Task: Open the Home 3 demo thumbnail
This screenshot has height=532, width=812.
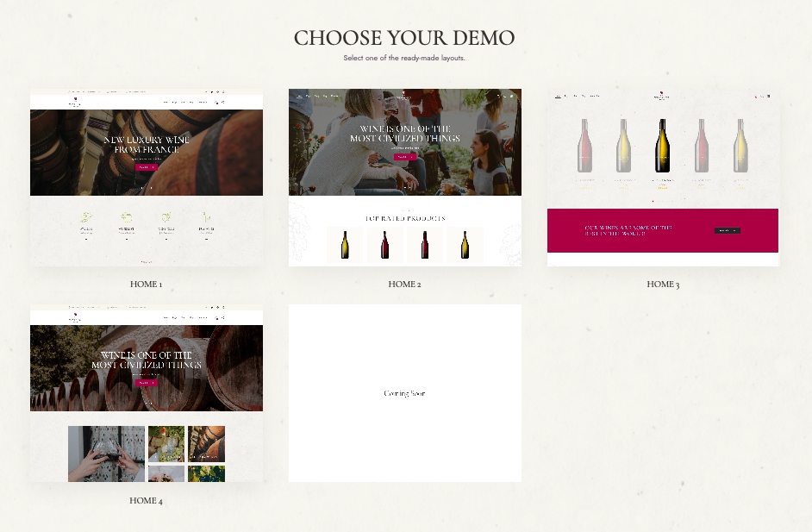Action: click(663, 178)
